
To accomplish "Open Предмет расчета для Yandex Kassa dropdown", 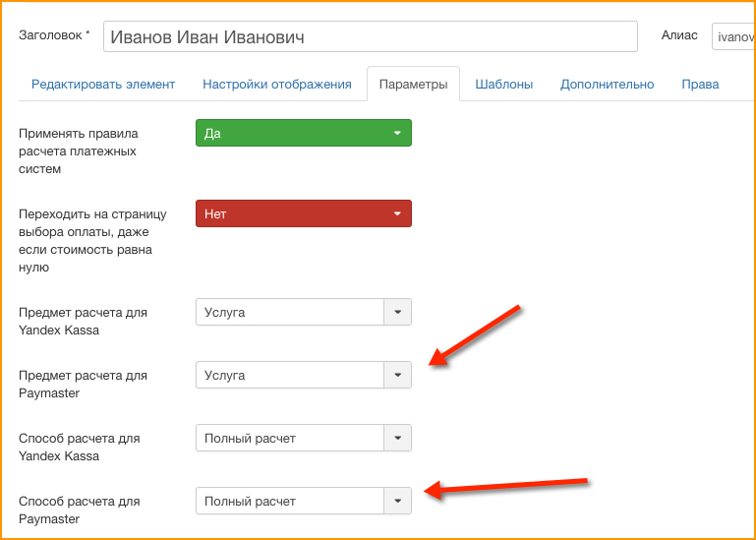I will (304, 312).
